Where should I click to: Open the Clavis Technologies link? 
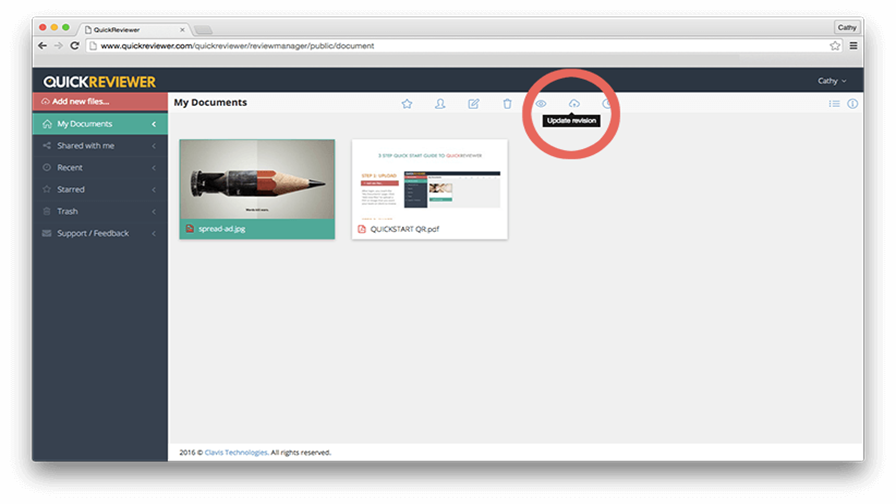pyautogui.click(x=236, y=452)
